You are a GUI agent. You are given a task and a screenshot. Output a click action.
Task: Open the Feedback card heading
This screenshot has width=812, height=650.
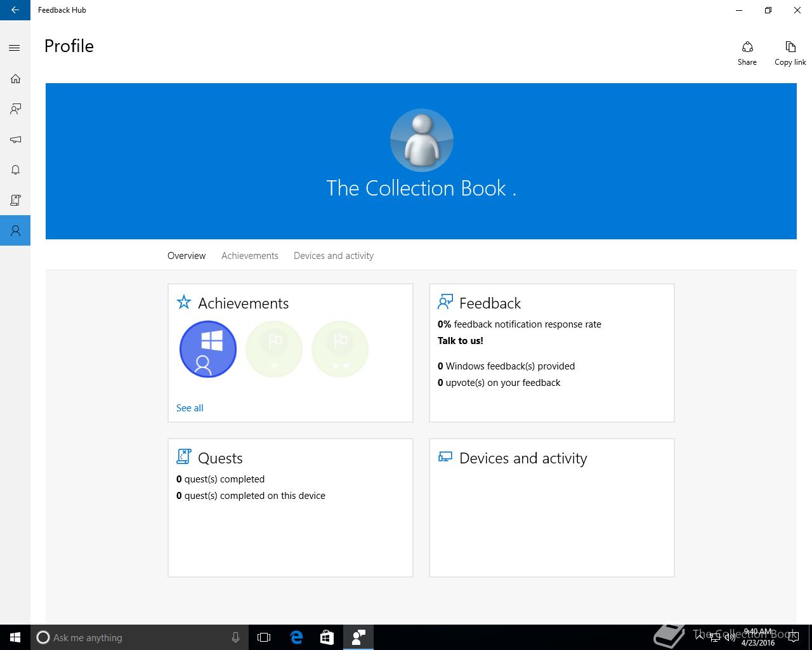click(490, 303)
